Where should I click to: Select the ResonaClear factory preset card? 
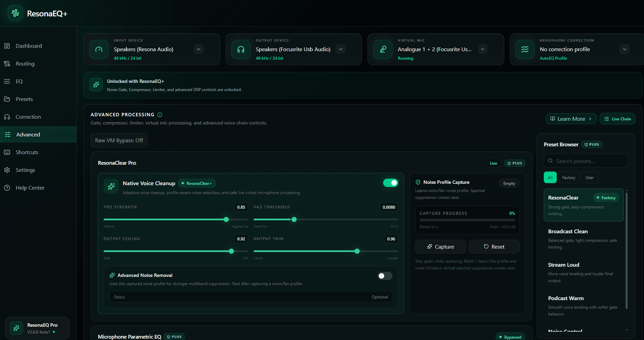point(583,205)
